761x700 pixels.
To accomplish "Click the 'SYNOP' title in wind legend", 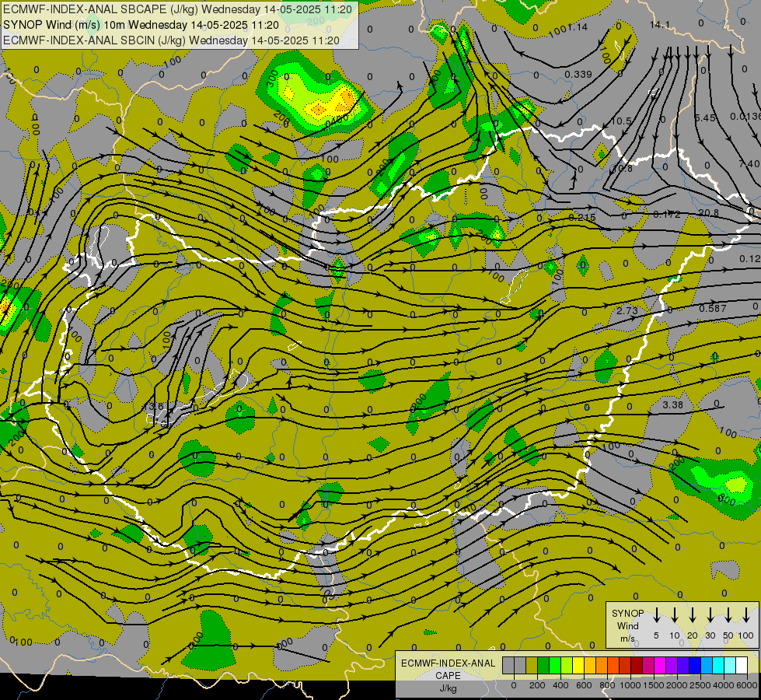I will click(x=627, y=614).
